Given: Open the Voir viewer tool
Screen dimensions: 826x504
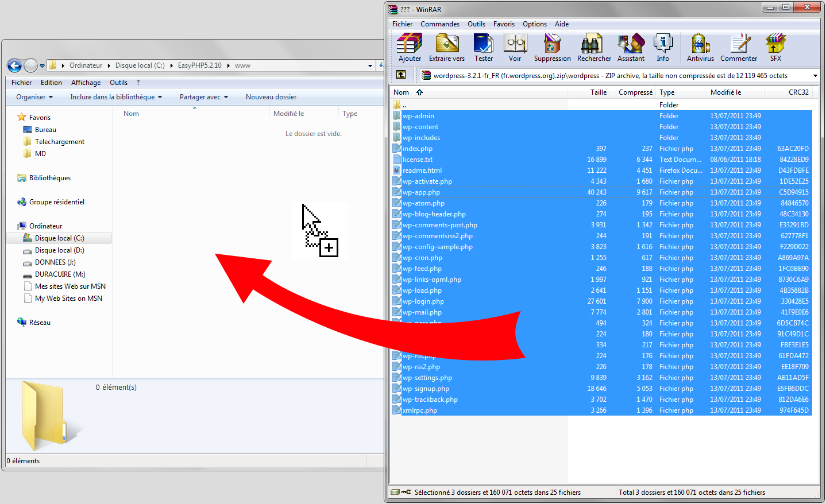Looking at the screenshot, I should click(x=515, y=47).
